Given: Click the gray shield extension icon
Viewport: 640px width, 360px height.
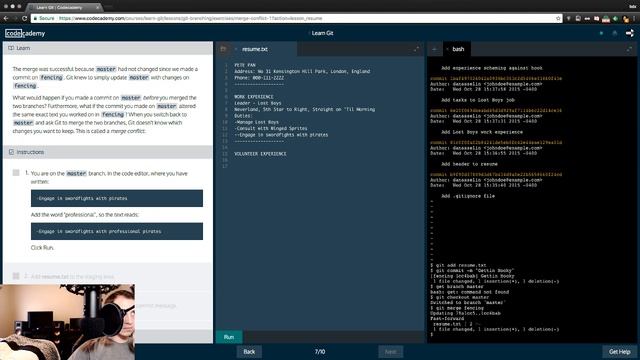Looking at the screenshot, I should 569,18.
